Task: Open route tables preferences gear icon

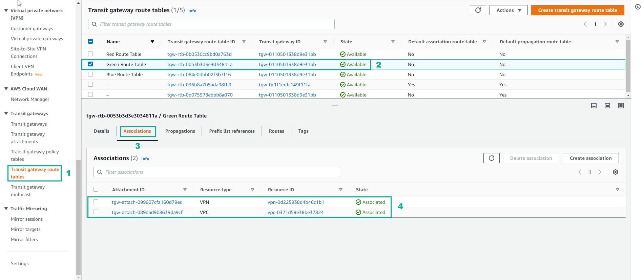Action: coord(621,24)
